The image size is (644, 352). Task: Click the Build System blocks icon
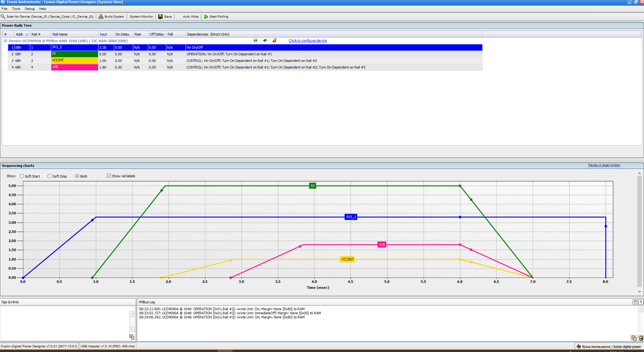[x=101, y=17]
